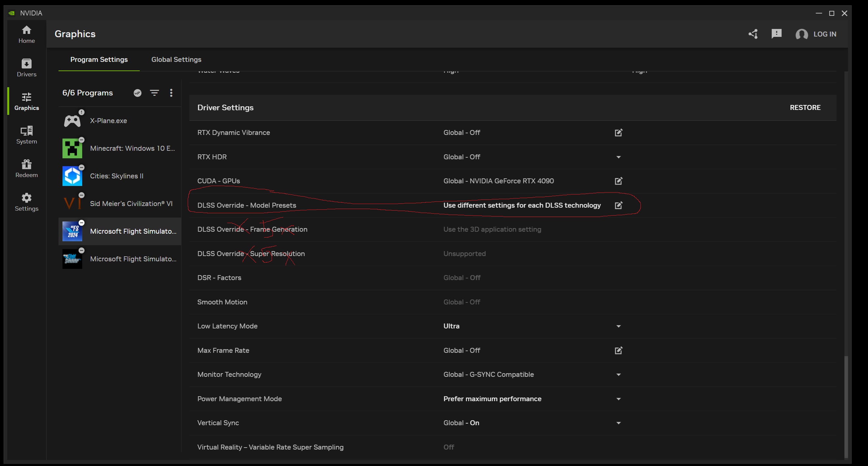Screen dimensions: 868x466
Task: Select the Minecraft creeper icon
Action: [x=72, y=148]
